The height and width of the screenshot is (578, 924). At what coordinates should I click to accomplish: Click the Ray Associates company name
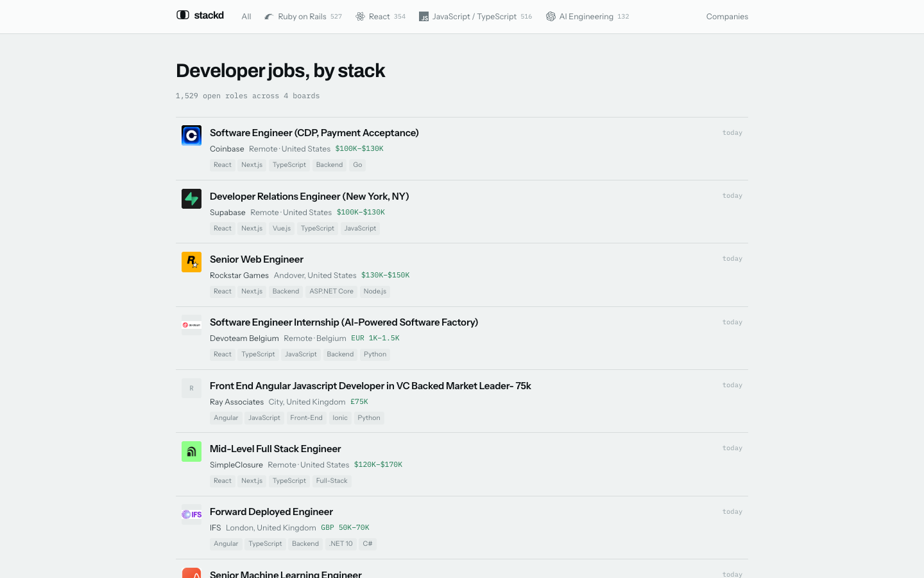[x=237, y=402]
